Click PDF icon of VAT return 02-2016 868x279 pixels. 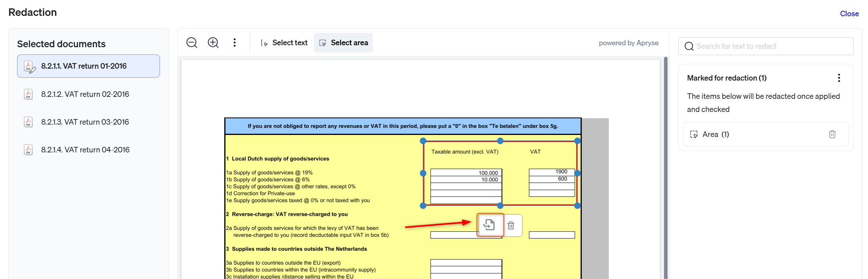(28, 94)
